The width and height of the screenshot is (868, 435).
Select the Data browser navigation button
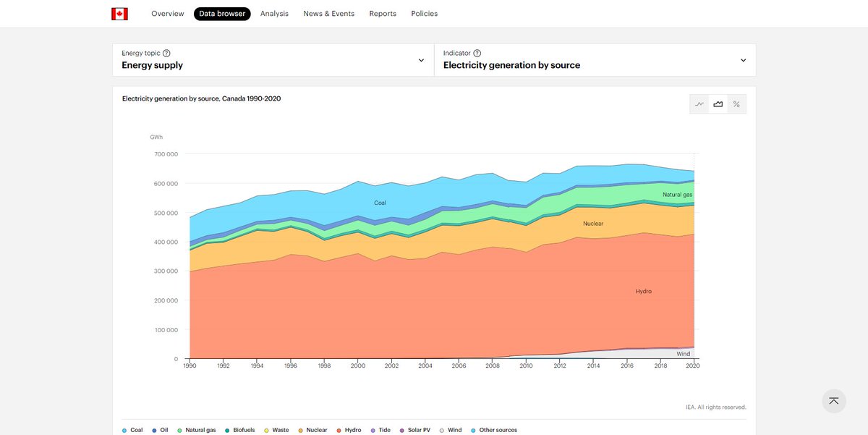(x=221, y=13)
